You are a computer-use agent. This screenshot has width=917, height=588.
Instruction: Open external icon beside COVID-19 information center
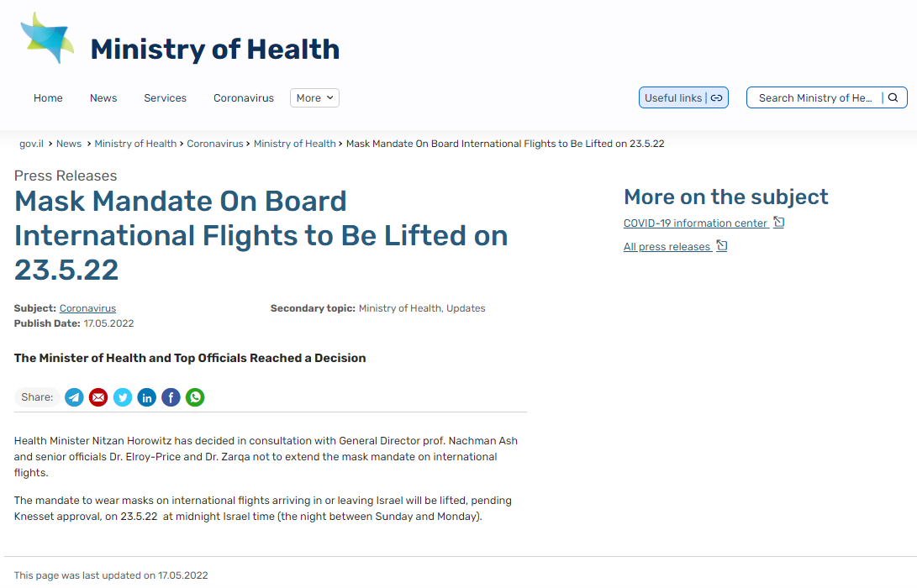[779, 222]
